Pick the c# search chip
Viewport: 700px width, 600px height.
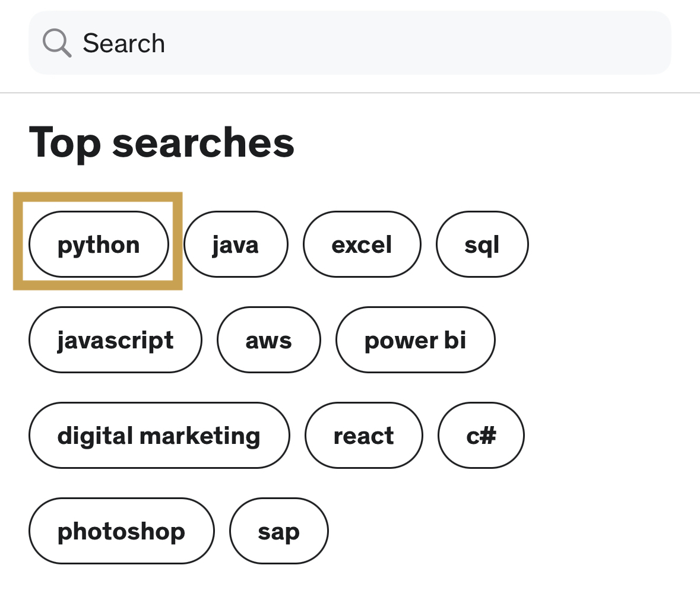[x=480, y=436]
